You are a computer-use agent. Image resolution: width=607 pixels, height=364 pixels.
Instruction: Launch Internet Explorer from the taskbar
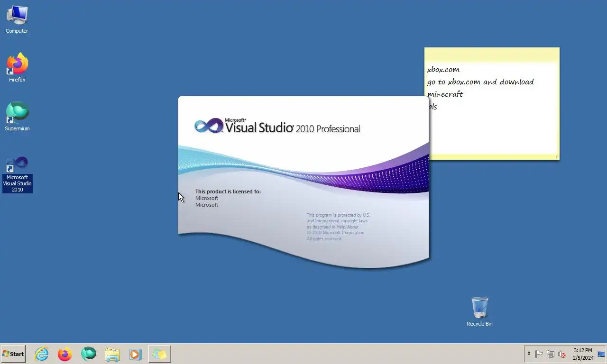[42, 354]
